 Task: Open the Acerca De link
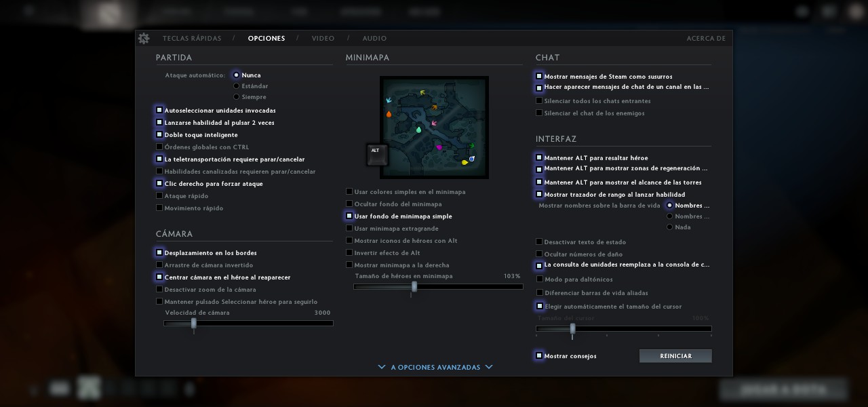click(706, 39)
